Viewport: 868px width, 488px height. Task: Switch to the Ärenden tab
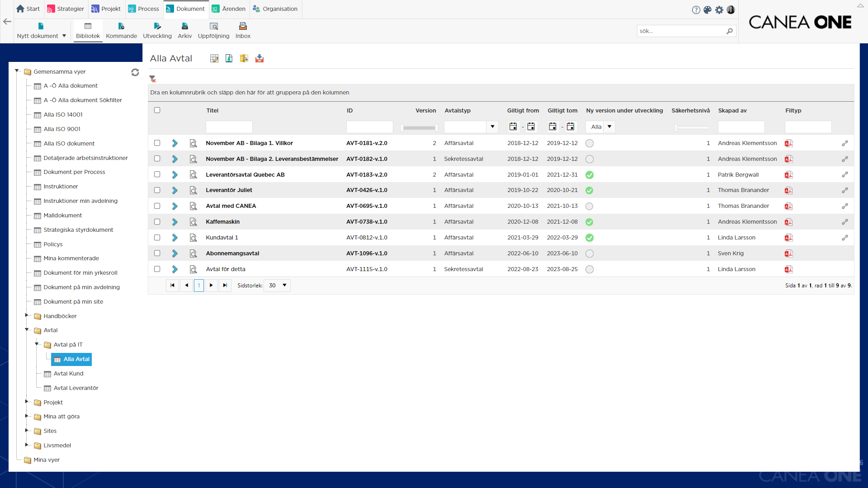click(229, 9)
